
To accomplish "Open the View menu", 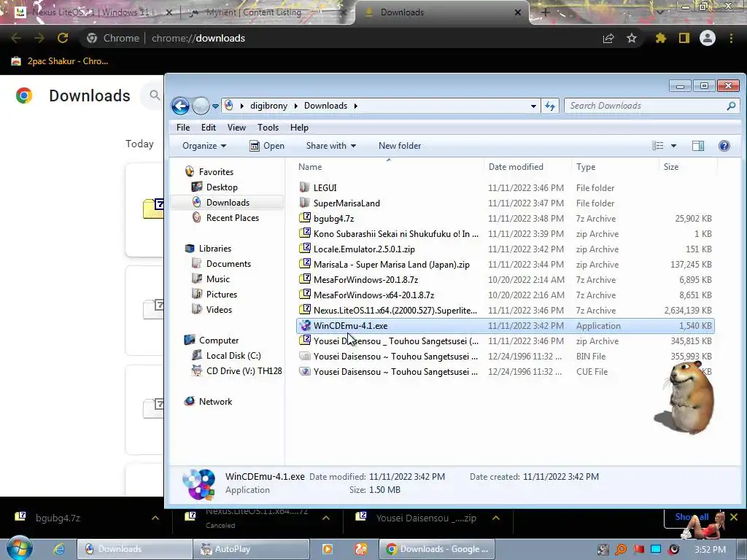I will click(236, 128).
